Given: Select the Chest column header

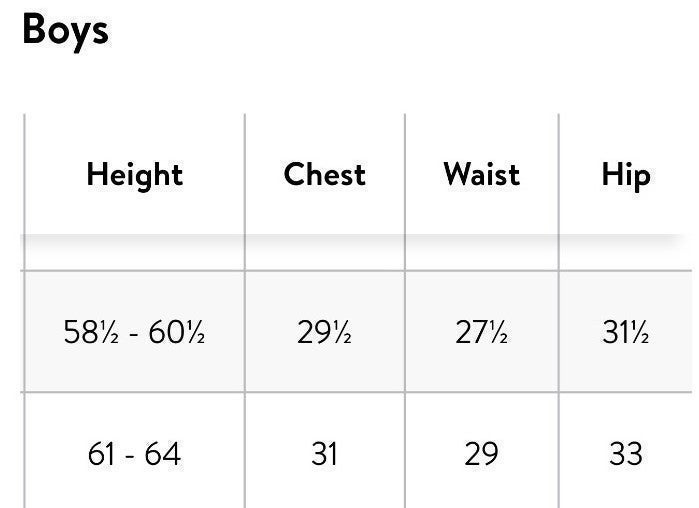Looking at the screenshot, I should coord(325,174).
